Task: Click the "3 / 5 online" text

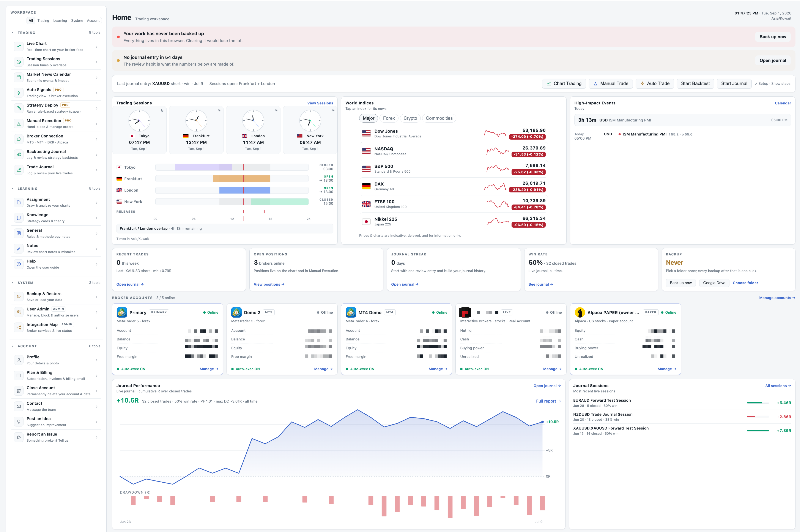Action: (166, 298)
